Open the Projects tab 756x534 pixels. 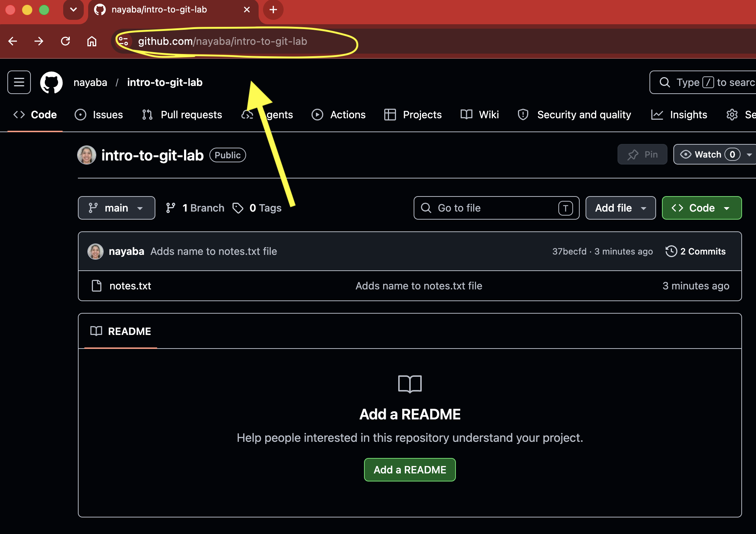point(413,115)
